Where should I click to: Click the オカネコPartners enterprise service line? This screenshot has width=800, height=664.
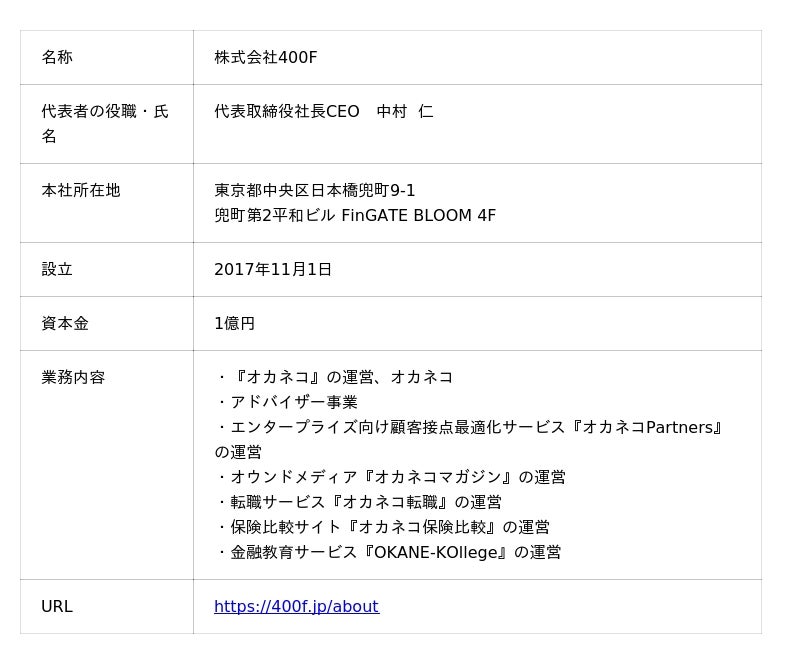point(468,427)
